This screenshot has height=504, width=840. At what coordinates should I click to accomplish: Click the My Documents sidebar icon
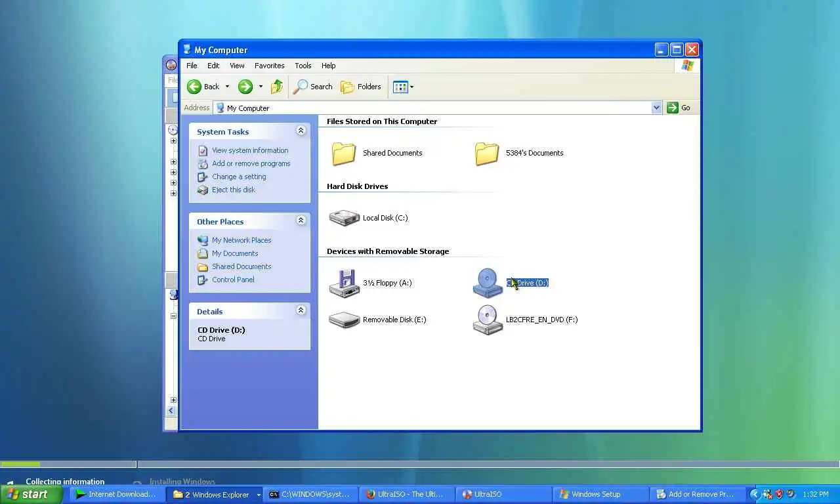(203, 253)
